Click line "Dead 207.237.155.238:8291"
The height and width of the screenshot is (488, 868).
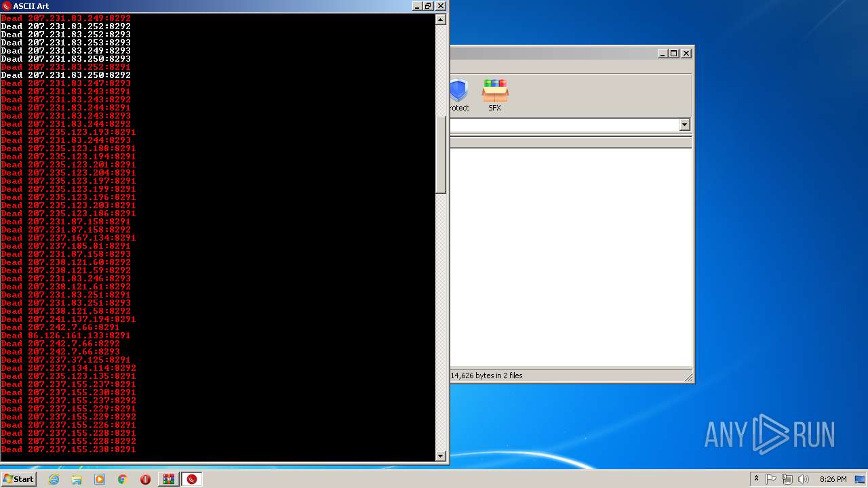(68, 449)
